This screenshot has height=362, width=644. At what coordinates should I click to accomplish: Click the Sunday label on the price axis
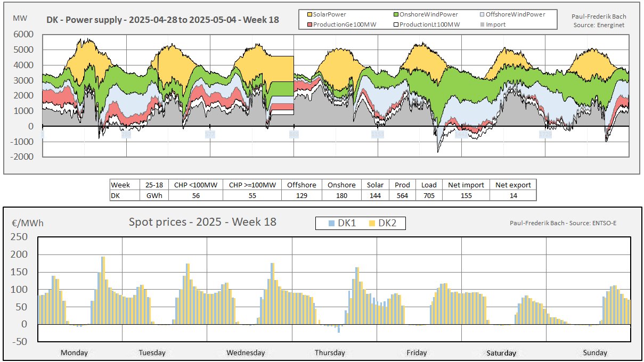[594, 352]
